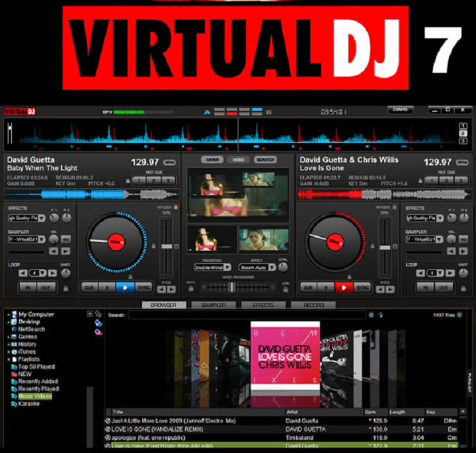Toggle right deck keylock padlock
This screenshot has width=476, height=453.
tap(394, 207)
